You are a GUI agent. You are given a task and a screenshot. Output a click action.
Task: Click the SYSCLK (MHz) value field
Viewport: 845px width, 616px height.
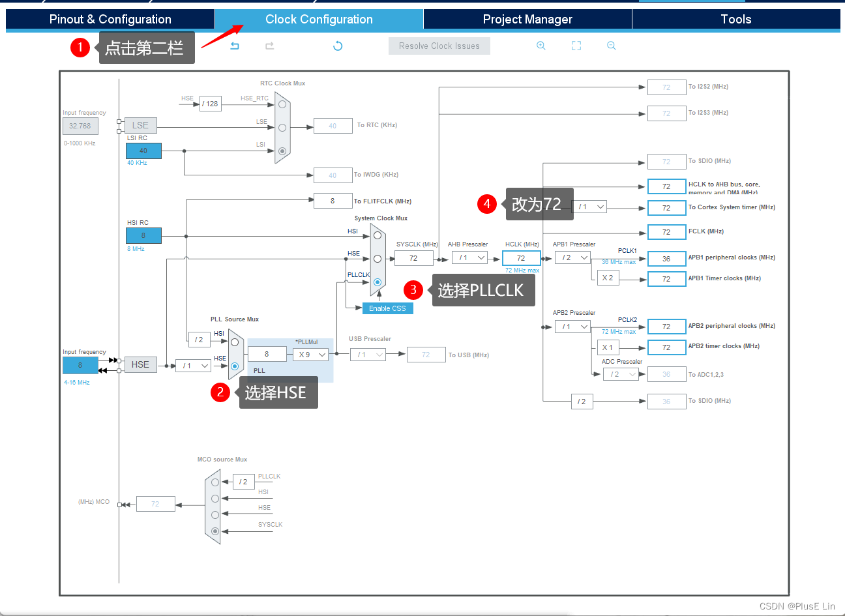[413, 258]
